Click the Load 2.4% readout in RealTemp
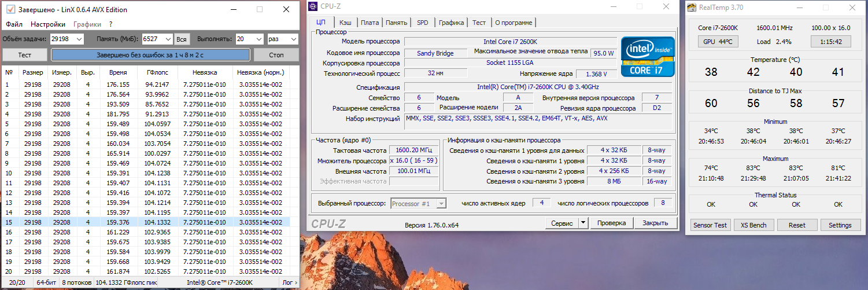 pyautogui.click(x=774, y=42)
